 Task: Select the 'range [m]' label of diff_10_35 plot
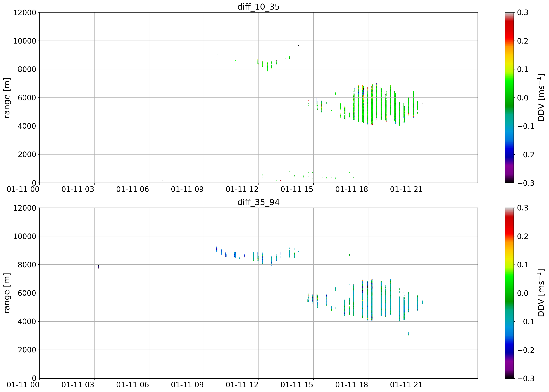(x=7, y=98)
